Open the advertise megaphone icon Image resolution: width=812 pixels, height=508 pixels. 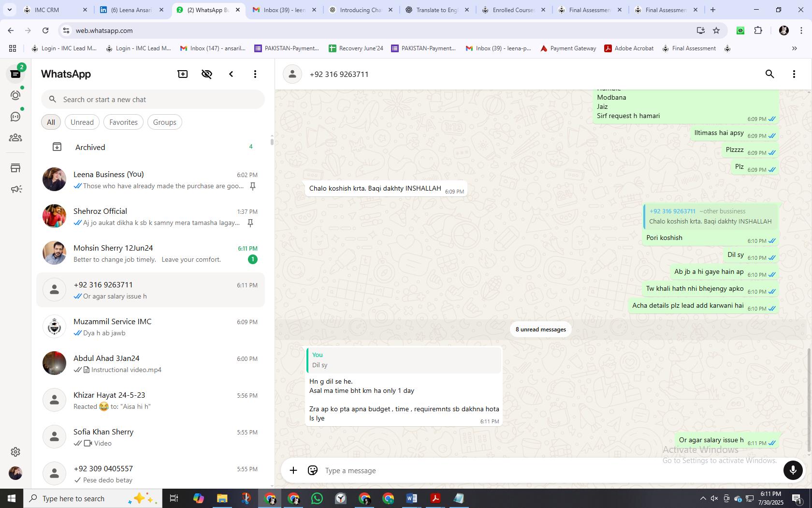(x=15, y=189)
